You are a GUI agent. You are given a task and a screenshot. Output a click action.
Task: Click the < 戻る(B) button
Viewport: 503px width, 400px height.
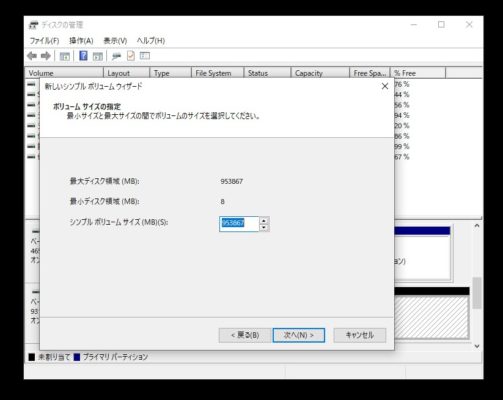click(245, 335)
